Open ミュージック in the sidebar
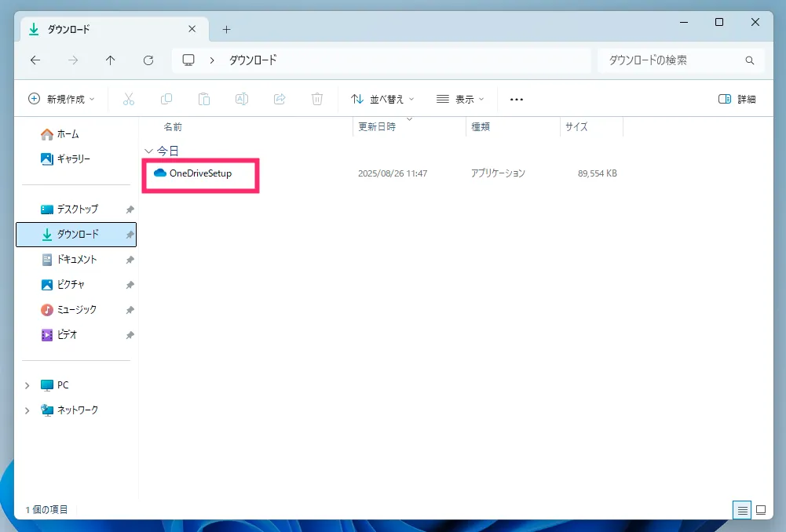Image resolution: width=786 pixels, height=532 pixels. pyautogui.click(x=76, y=310)
